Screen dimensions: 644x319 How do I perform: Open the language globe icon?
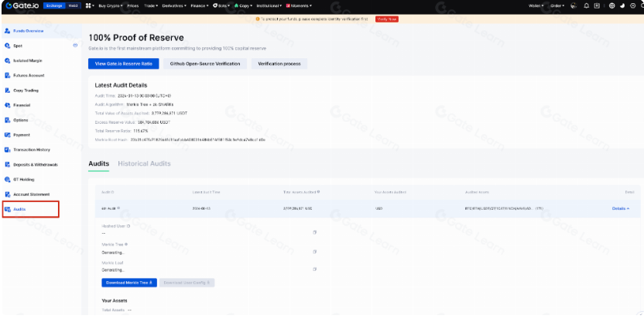(611, 5)
